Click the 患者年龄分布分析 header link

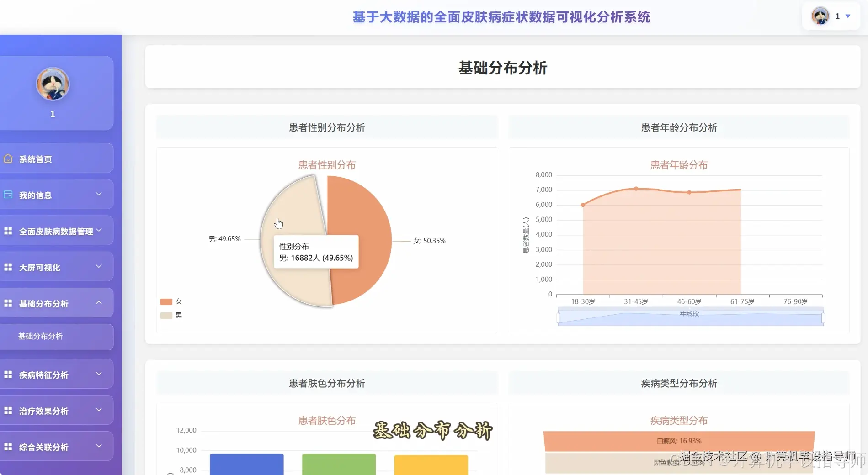pyautogui.click(x=678, y=127)
